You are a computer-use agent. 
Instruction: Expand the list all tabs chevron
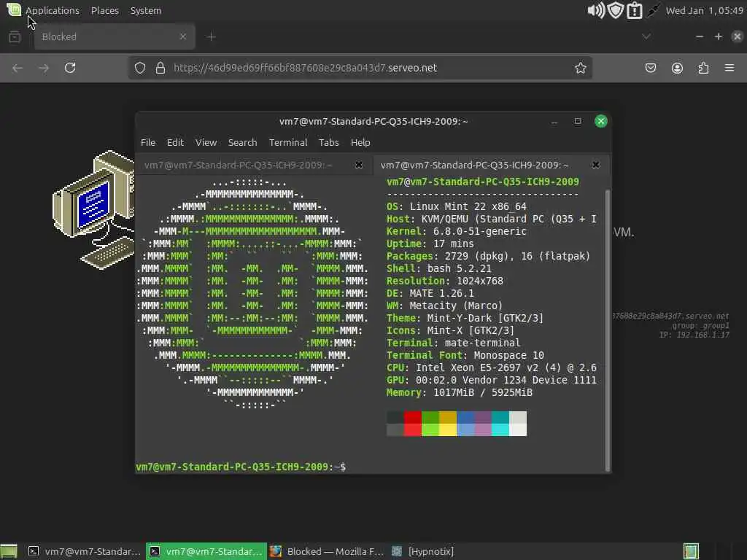click(646, 36)
